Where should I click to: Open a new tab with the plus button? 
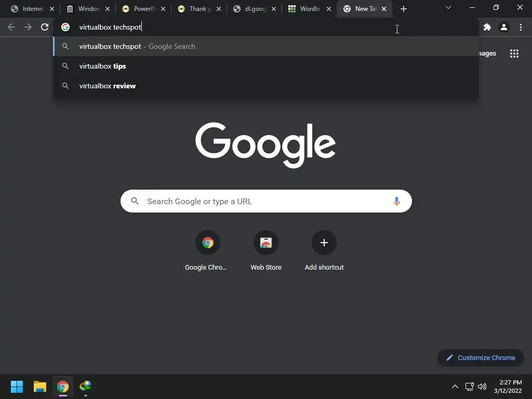click(x=403, y=9)
